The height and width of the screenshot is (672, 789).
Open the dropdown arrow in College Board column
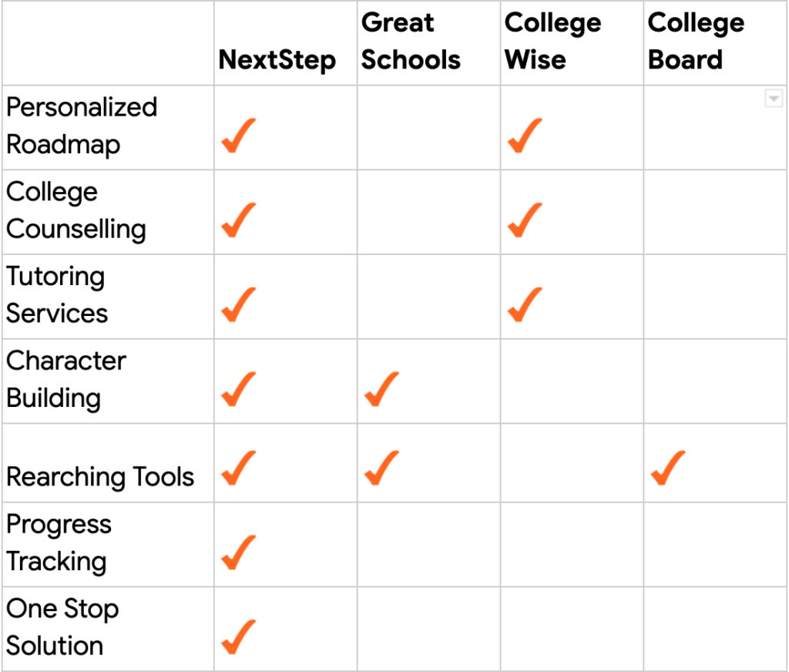[773, 99]
